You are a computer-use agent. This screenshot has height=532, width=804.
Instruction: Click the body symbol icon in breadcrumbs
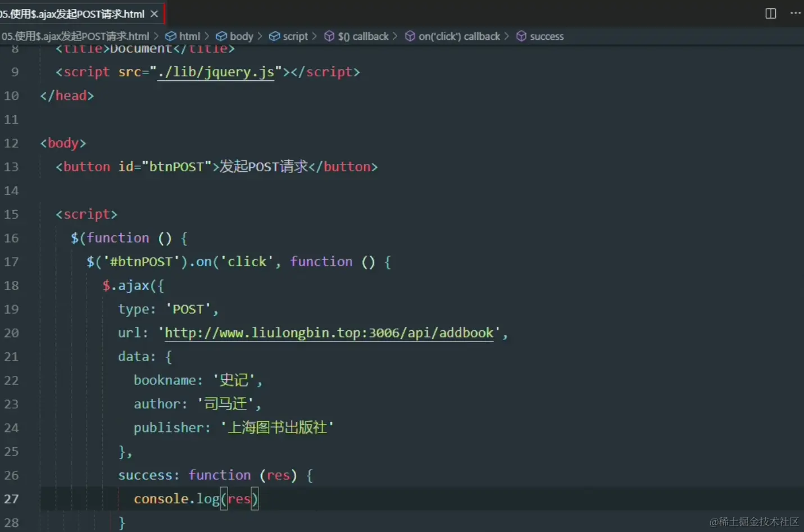tap(221, 36)
